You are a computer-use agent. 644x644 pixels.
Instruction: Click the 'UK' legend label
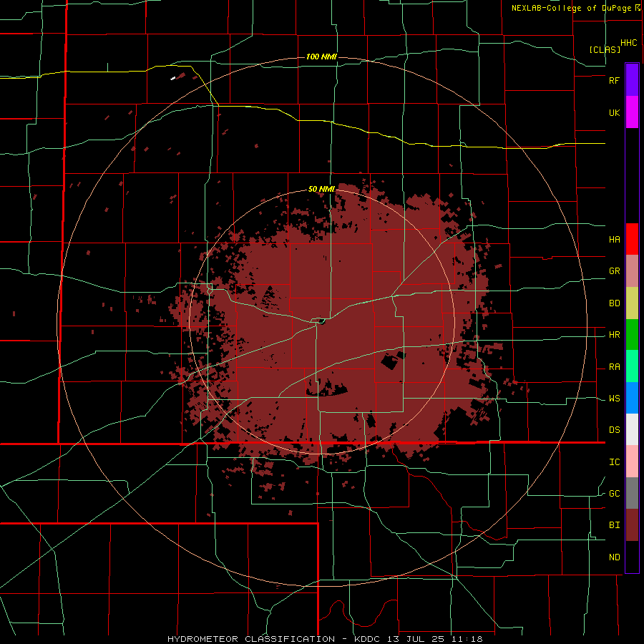pyautogui.click(x=614, y=112)
